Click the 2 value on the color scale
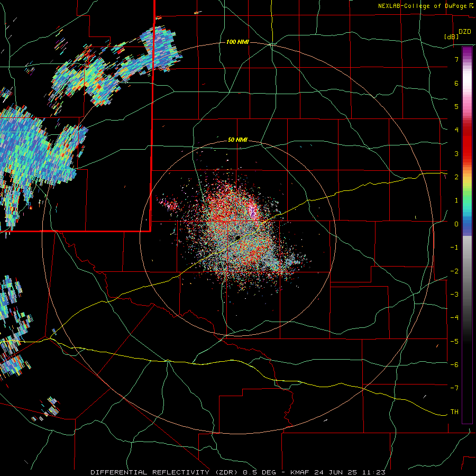This screenshot has width=476, height=476. pos(456,177)
